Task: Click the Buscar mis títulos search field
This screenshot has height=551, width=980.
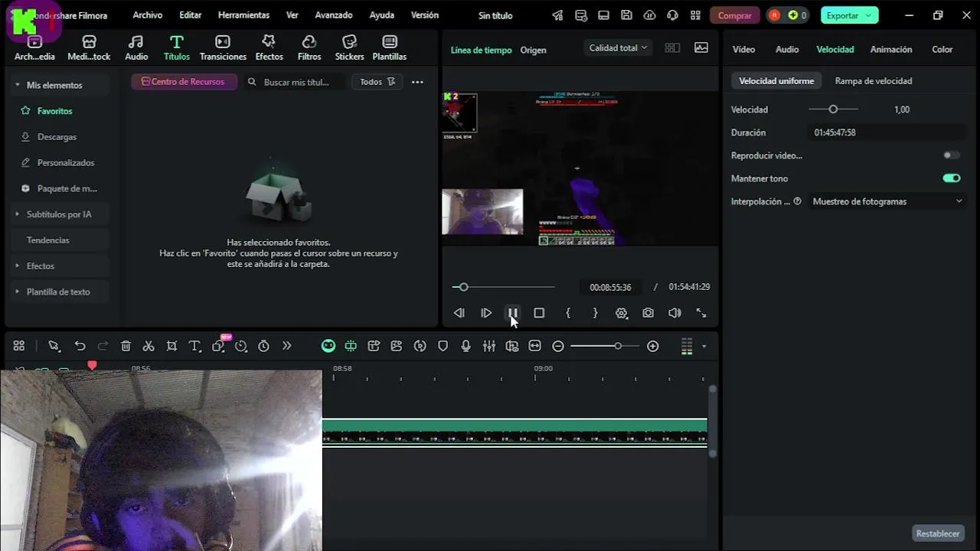Action: click(296, 82)
